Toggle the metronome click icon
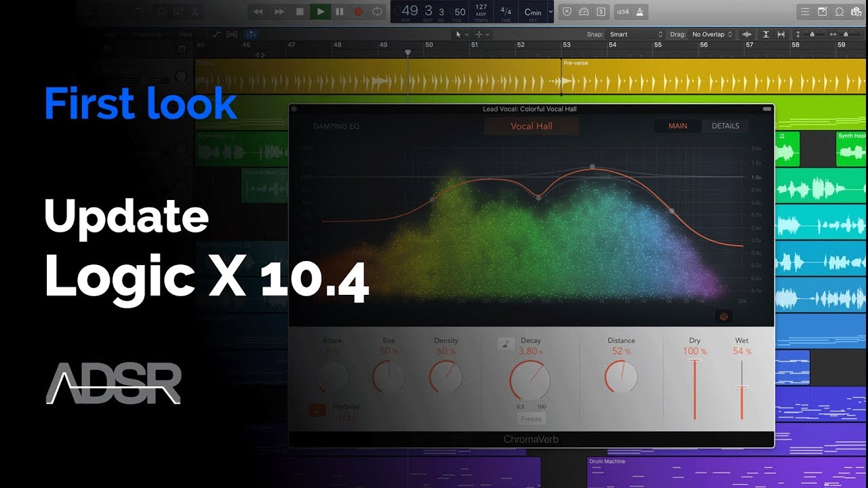868x488 pixels. pyautogui.click(x=640, y=12)
